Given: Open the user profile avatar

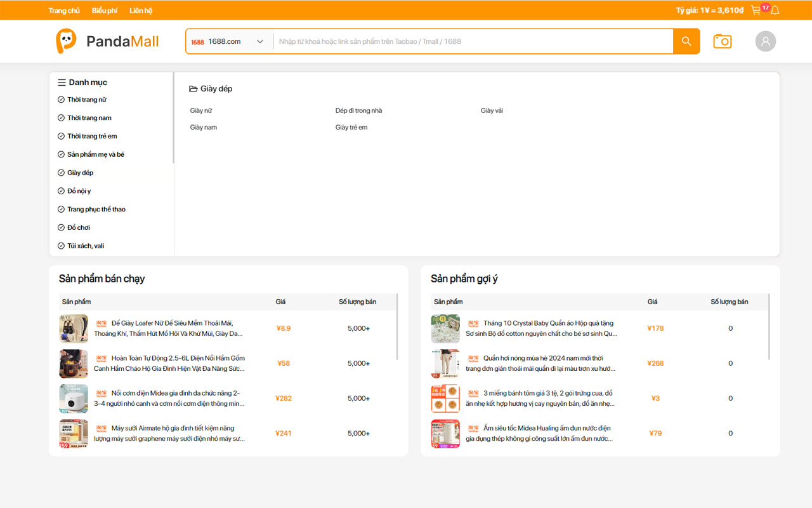Looking at the screenshot, I should pyautogui.click(x=766, y=41).
